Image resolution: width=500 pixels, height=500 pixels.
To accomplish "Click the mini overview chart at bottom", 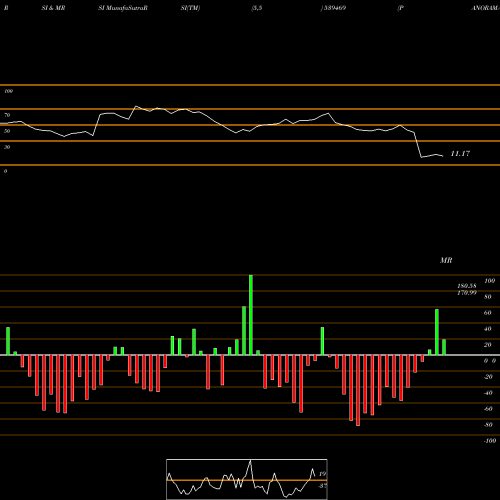I will (x=247, y=479).
